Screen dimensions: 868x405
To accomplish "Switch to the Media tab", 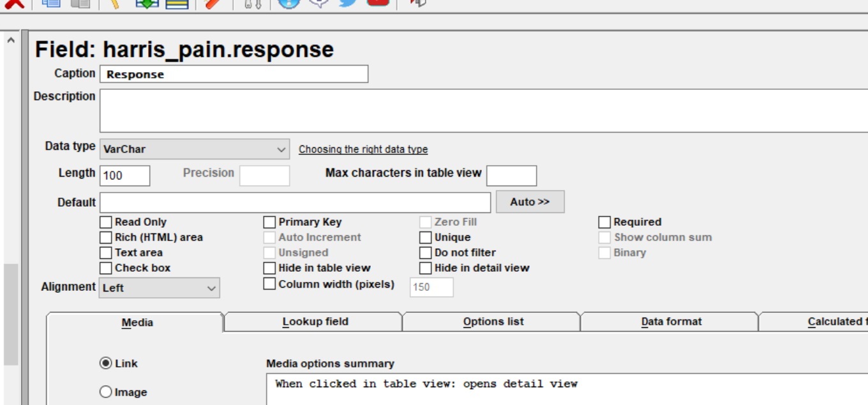I will (x=137, y=322).
